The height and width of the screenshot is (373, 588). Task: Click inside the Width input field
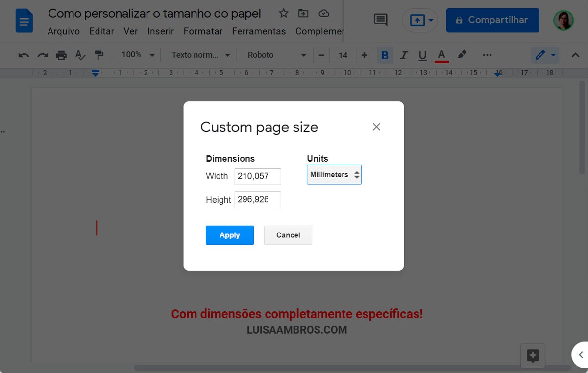coord(257,176)
